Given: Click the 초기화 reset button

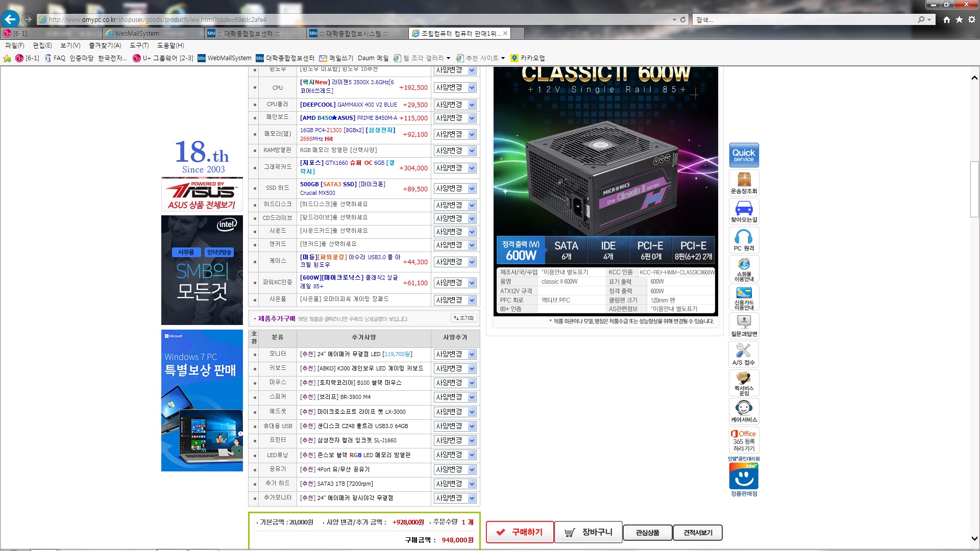Looking at the screenshot, I should point(464,318).
